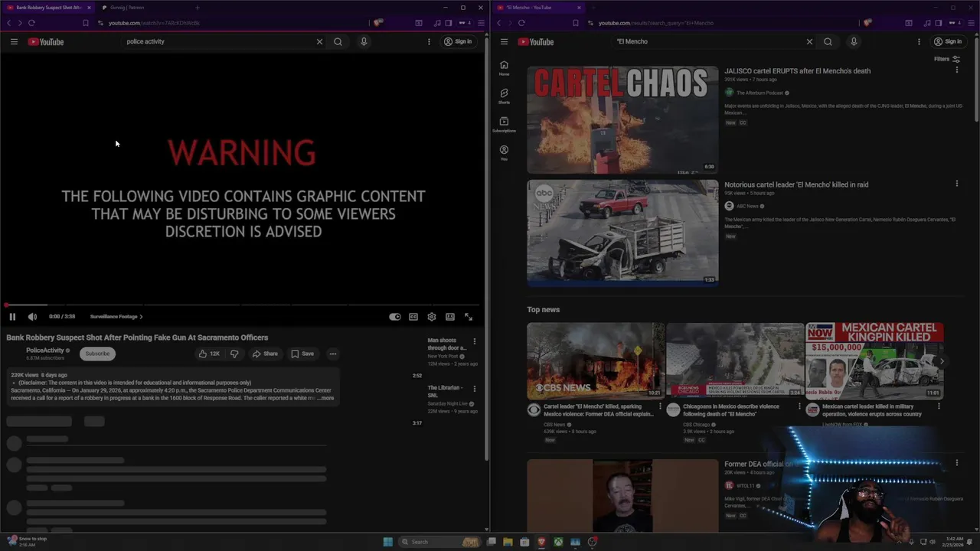Toggle closed captions in the video player

coord(413,317)
